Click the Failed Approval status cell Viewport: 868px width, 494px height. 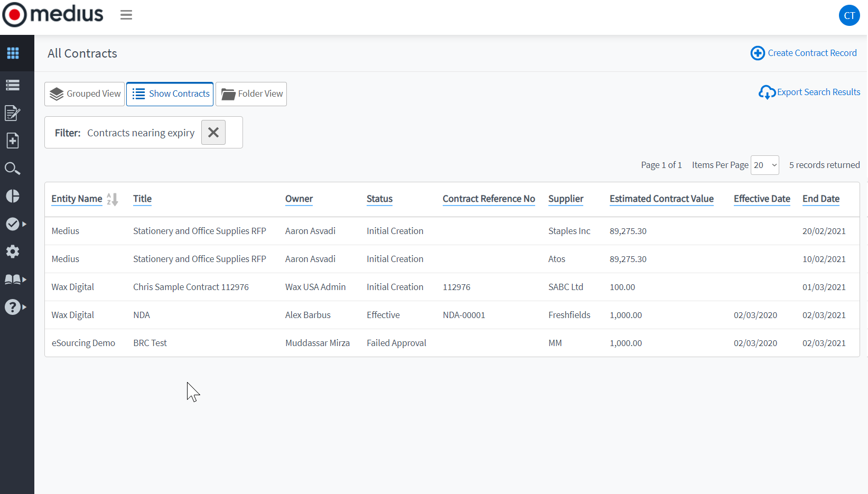click(x=396, y=343)
